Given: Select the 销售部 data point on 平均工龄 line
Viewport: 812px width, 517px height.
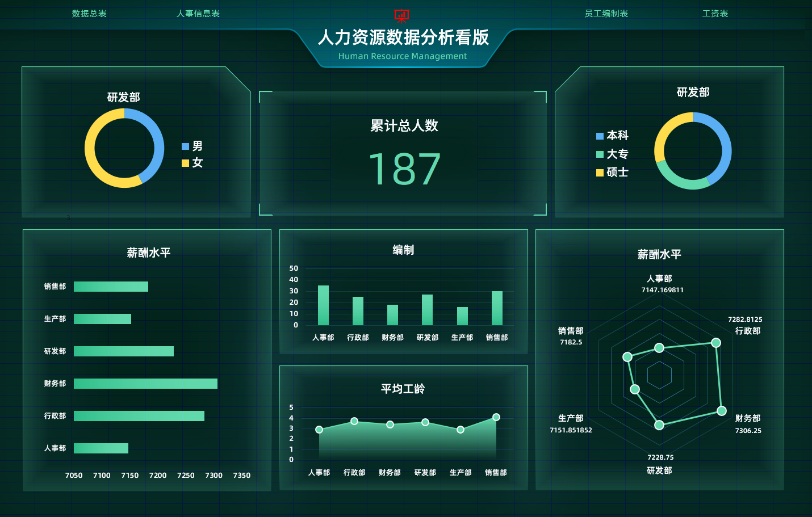Looking at the screenshot, I should (x=496, y=417).
